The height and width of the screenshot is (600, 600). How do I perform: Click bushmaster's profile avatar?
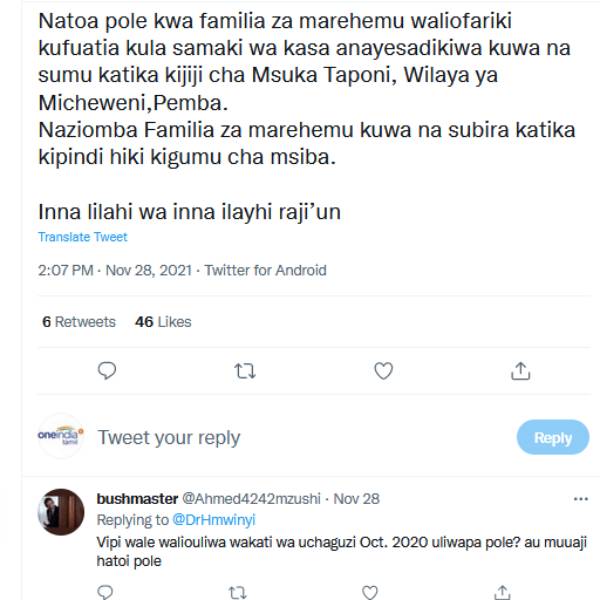point(60,512)
